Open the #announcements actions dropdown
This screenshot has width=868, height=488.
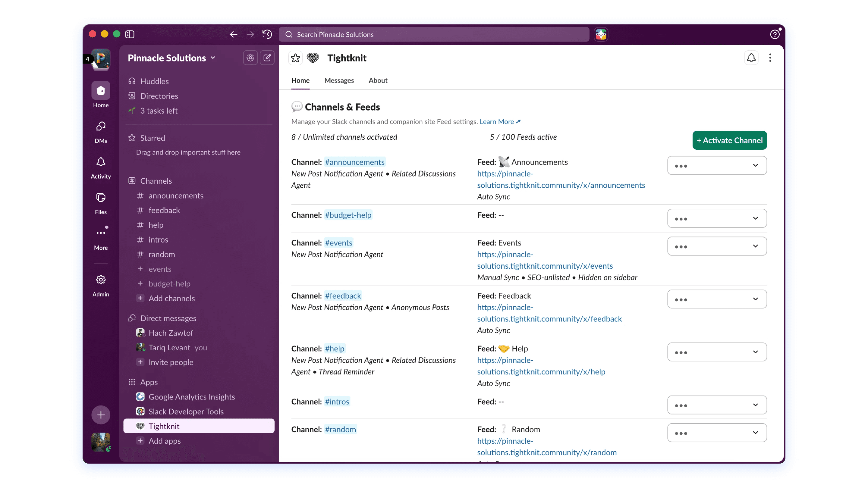[717, 165]
